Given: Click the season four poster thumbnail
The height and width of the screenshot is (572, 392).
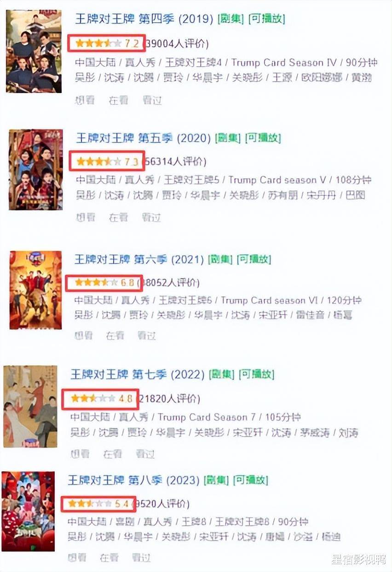Looking at the screenshot, I should point(34,51).
